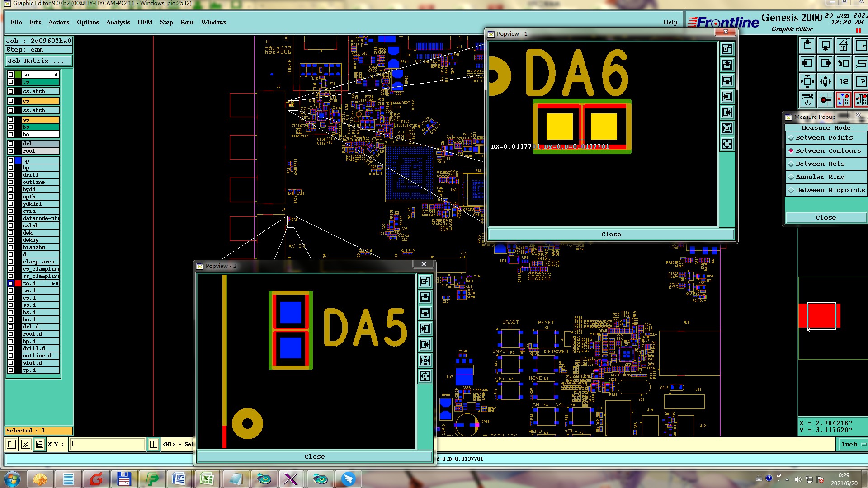Image resolution: width=868 pixels, height=488 pixels.
Task: Click the red color swatch of to.d layer
Action: click(x=18, y=283)
